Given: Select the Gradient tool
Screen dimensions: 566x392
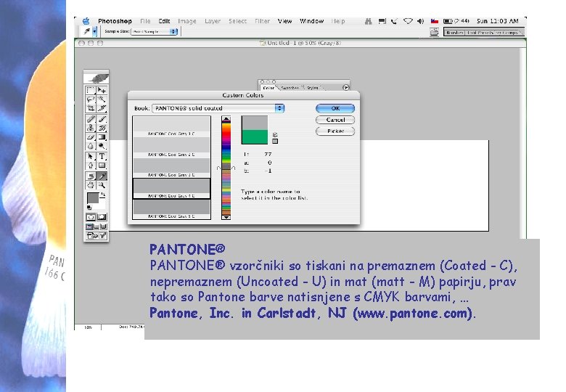Looking at the screenshot, I should pyautogui.click(x=102, y=137).
